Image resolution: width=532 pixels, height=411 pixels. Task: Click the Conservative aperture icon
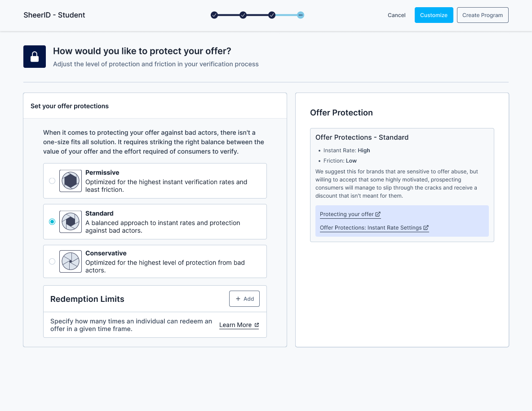pos(71,261)
